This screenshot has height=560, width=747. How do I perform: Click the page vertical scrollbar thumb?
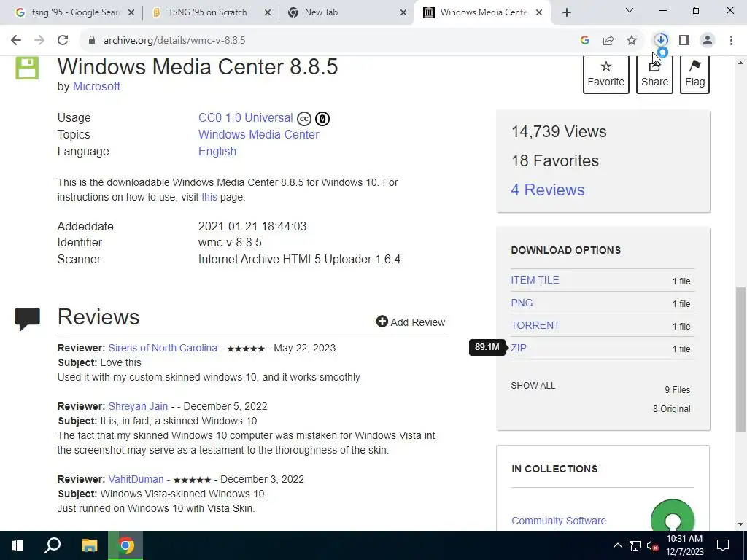point(740,359)
